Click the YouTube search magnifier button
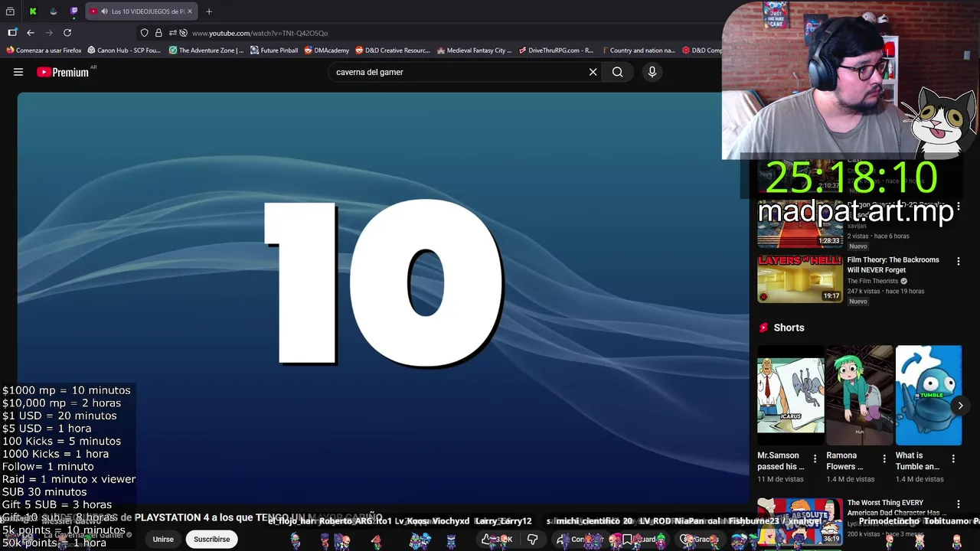 pyautogui.click(x=618, y=72)
